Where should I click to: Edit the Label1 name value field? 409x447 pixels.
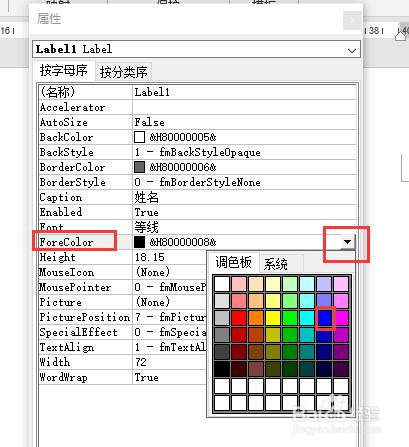click(245, 92)
